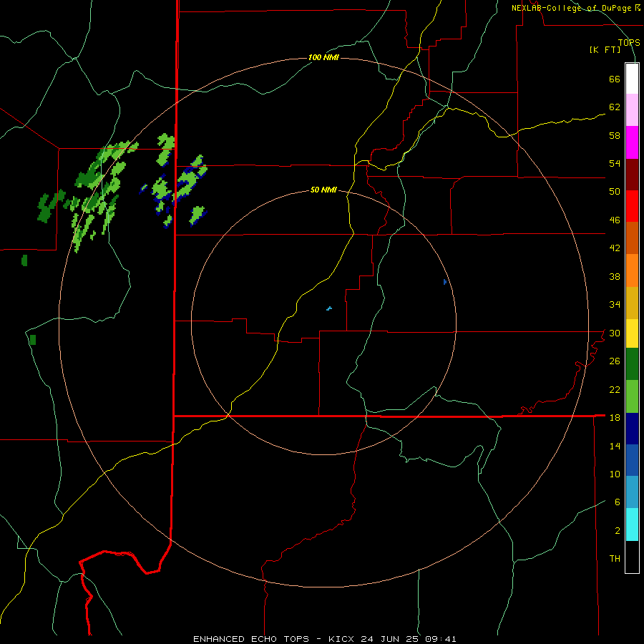
Task: Click the dark orange 42-46 kft swatch
Action: [x=632, y=238]
